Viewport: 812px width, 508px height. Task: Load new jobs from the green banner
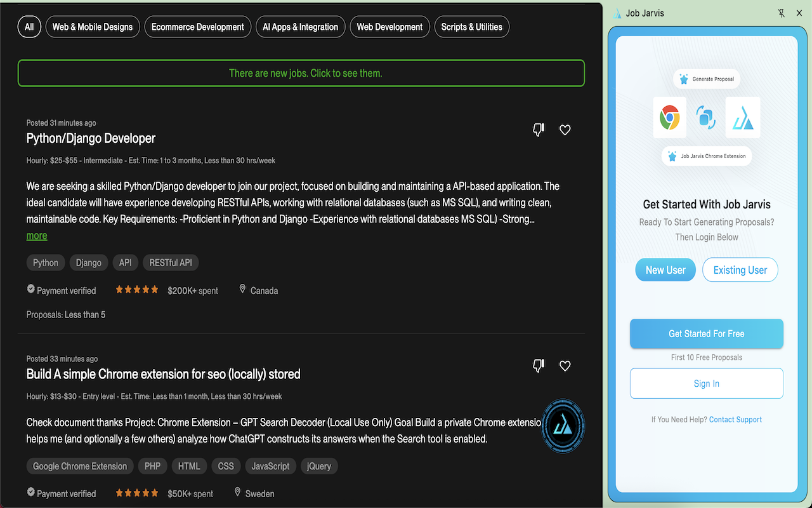(301, 73)
